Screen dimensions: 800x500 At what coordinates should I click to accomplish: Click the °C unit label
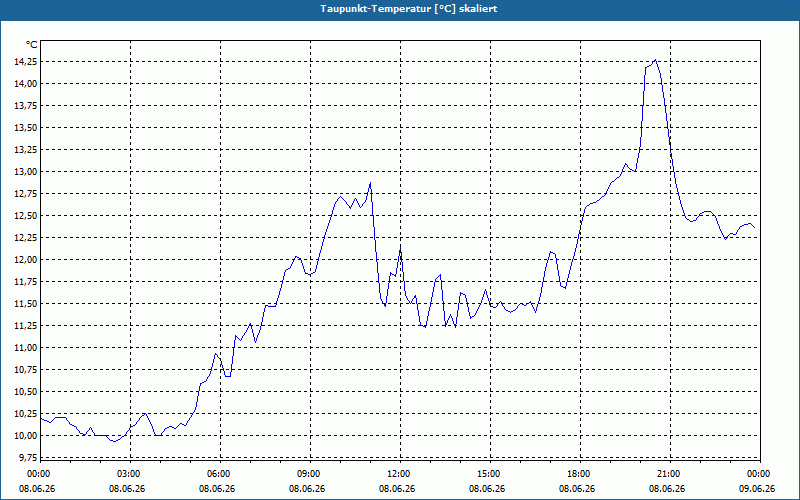32,45
